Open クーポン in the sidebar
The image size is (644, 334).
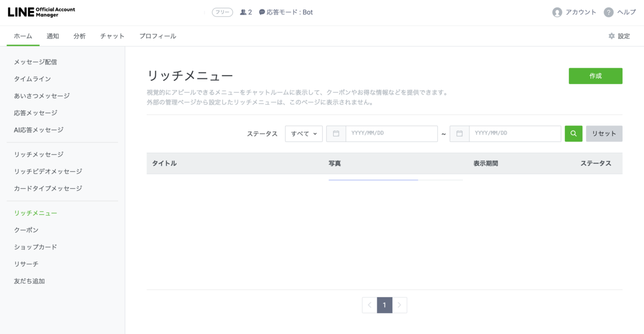click(26, 230)
